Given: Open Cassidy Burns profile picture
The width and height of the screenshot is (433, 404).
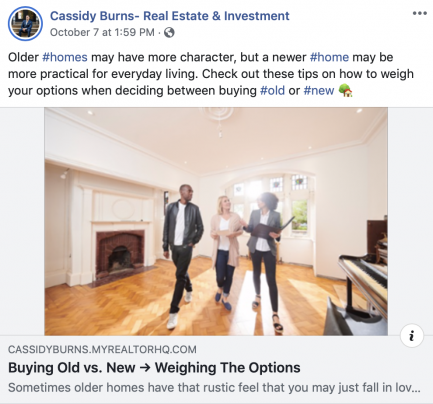Looking at the screenshot, I should click(x=25, y=24).
